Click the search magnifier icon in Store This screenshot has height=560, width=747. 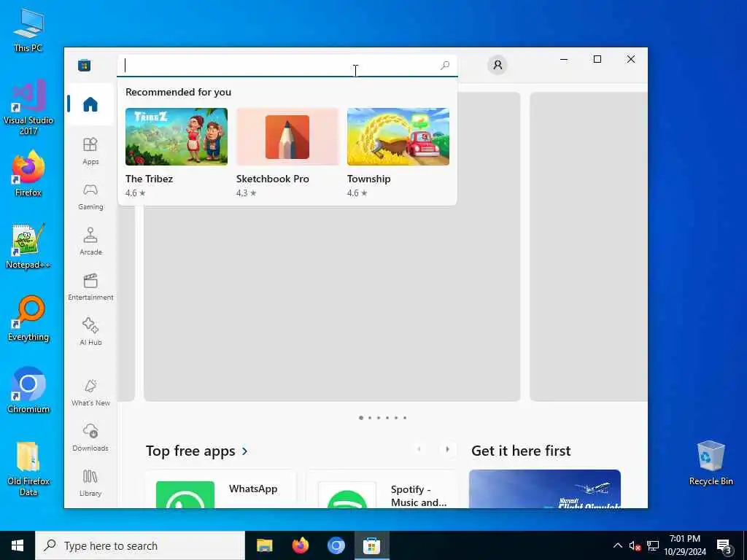444,65
